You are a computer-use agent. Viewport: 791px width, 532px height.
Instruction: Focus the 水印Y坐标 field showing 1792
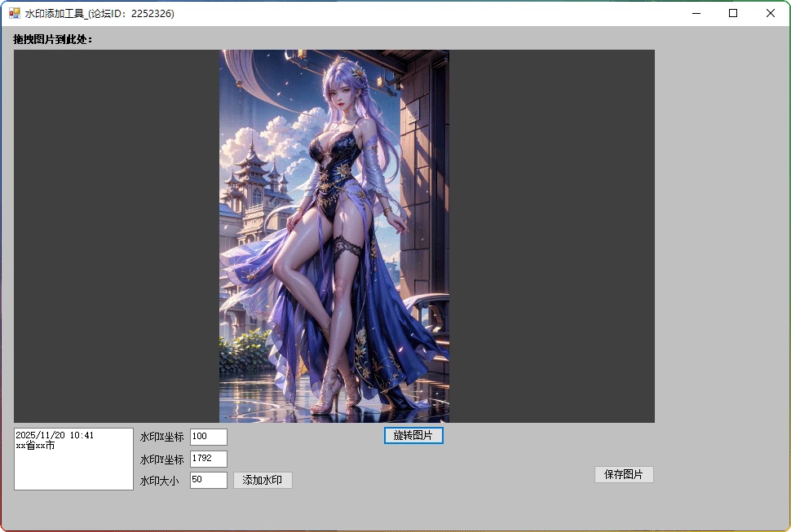[208, 459]
